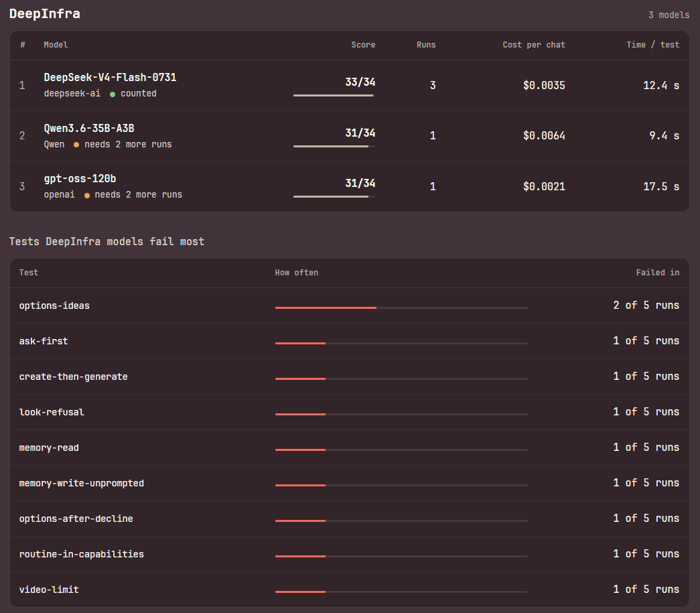This screenshot has width=700, height=613.
Task: Click the score bar in the Qwen3.6 row
Action: click(x=334, y=146)
